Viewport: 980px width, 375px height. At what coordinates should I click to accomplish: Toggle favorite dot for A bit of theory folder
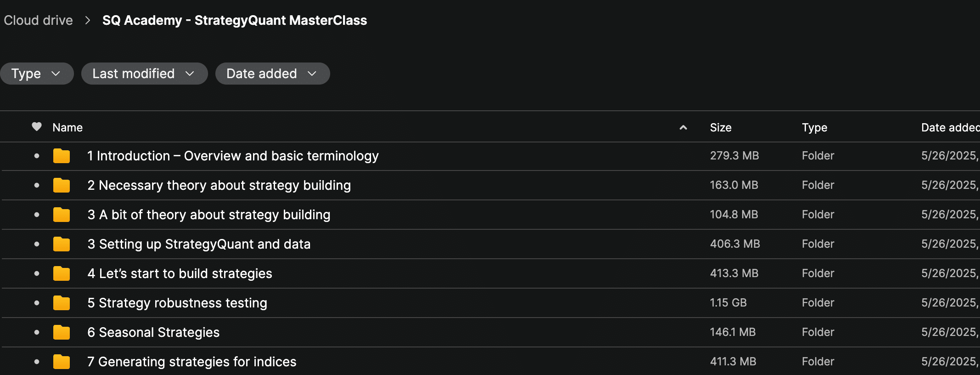37,215
